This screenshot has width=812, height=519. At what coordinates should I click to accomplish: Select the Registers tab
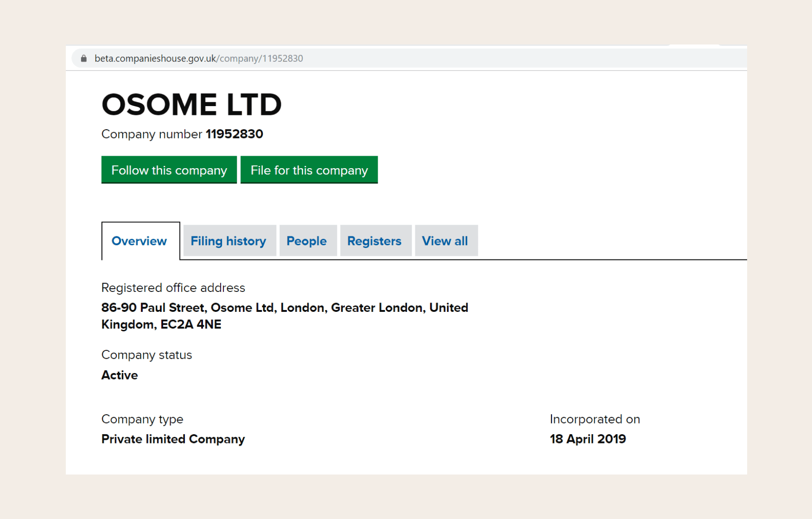[x=374, y=241]
